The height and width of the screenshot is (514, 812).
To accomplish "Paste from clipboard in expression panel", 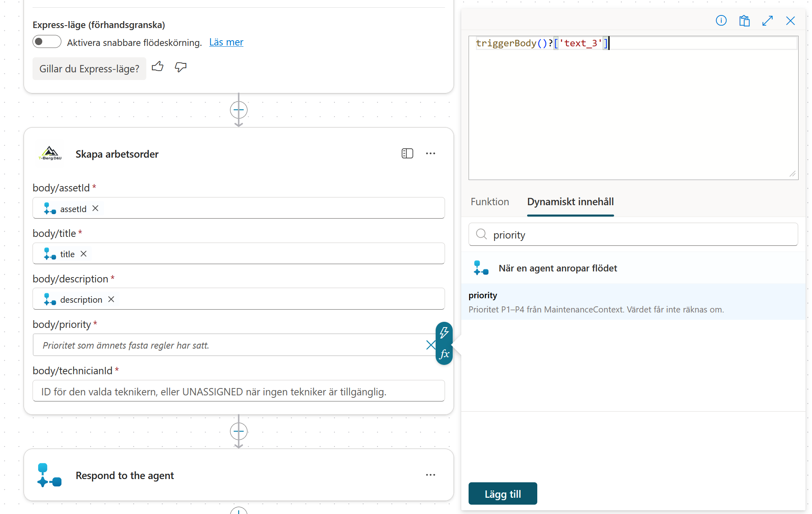I will tap(744, 20).
